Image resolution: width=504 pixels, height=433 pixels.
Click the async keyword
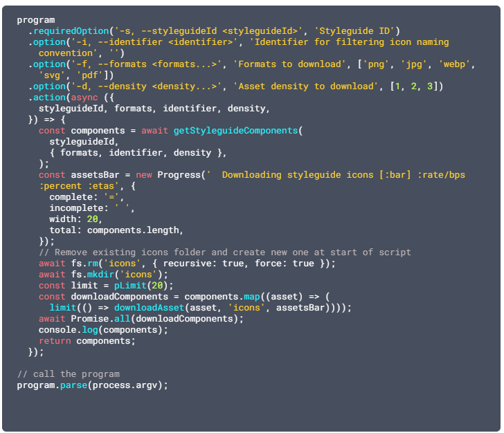(84, 98)
